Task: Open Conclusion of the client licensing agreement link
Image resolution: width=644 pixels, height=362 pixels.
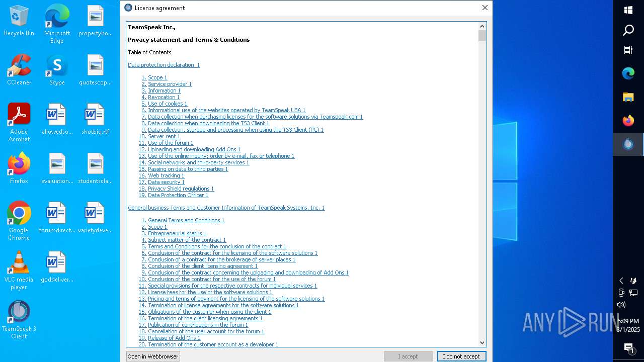Action: 203,266
